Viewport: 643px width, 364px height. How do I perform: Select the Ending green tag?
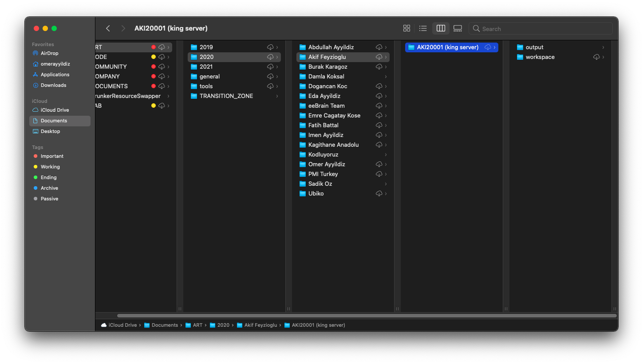tap(60, 177)
